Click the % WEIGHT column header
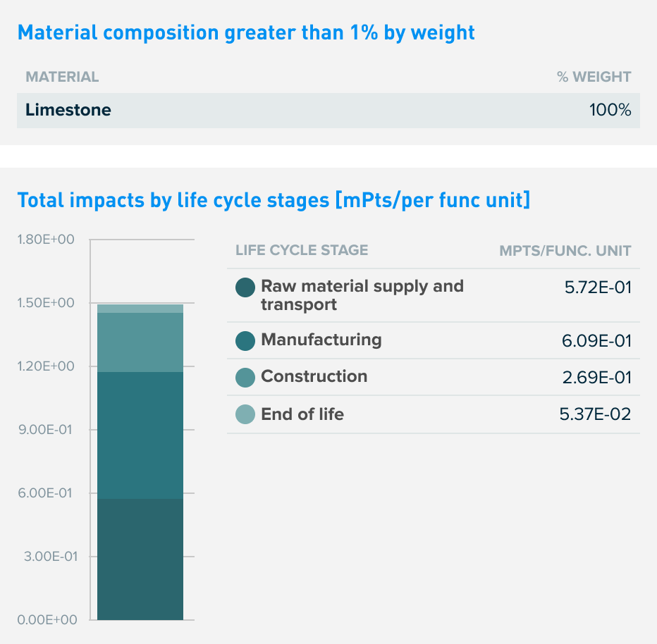 pyautogui.click(x=594, y=77)
